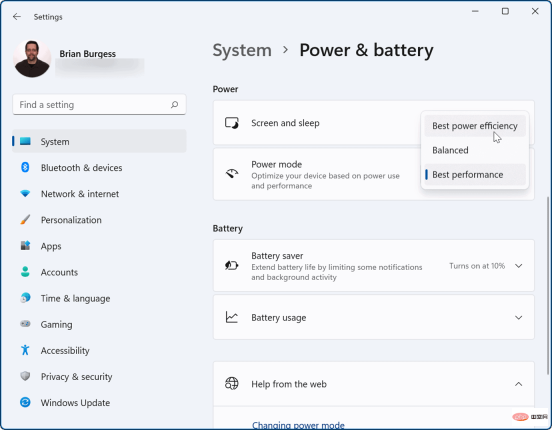Open Personalization settings category
This screenshot has width=552, height=430.
click(x=99, y=220)
